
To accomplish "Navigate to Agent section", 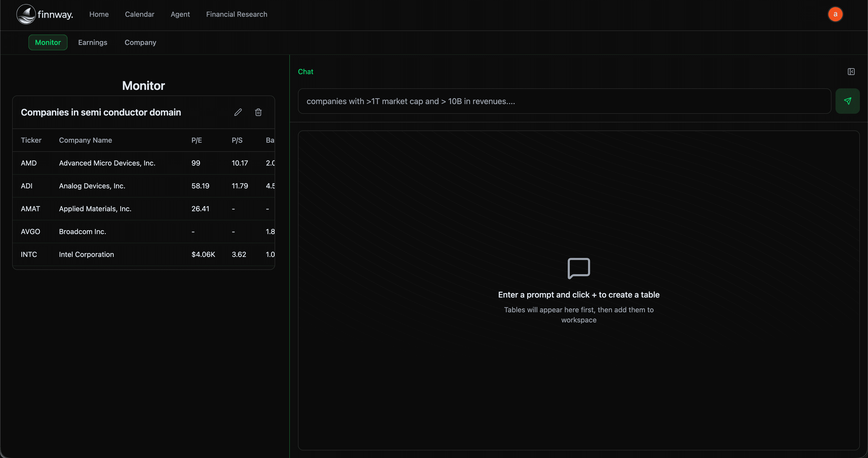I will tap(180, 14).
